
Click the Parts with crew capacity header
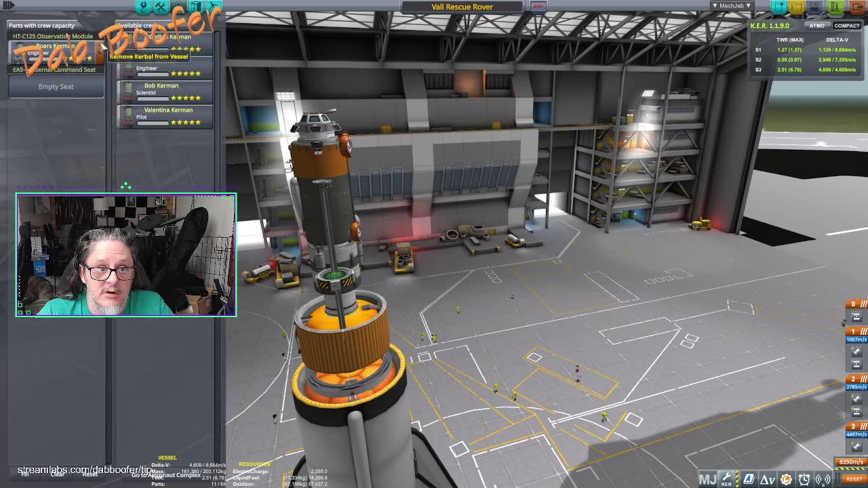point(42,26)
